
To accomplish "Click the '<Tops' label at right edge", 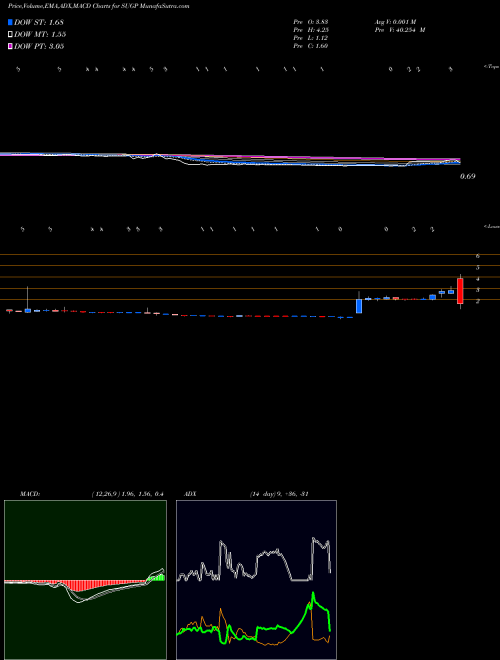I will (x=492, y=67).
